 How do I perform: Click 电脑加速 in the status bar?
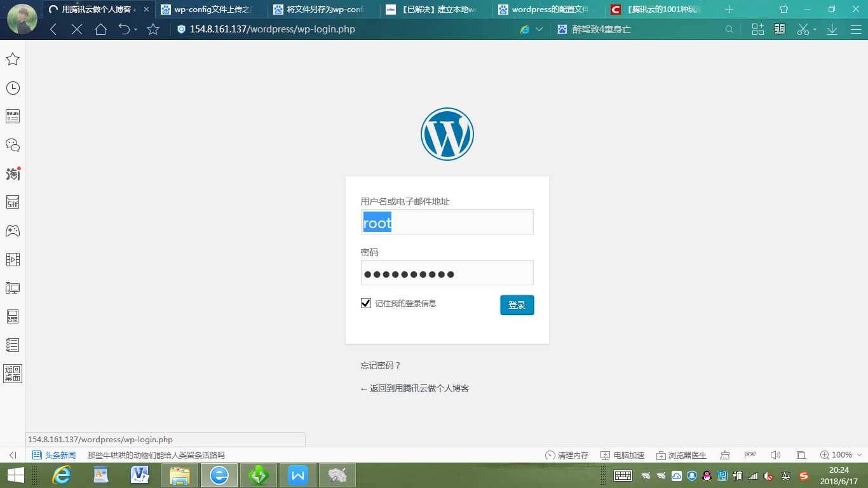pos(623,455)
